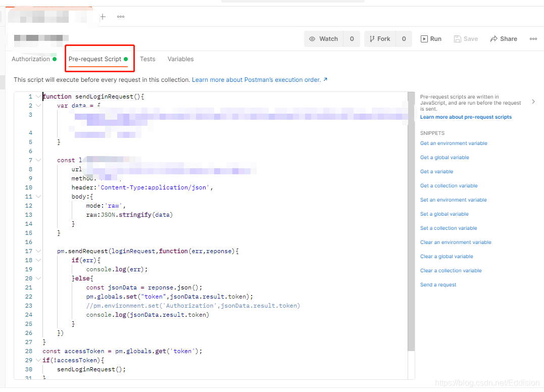
Task: Insert 'Get a variable' snippet
Action: tap(436, 172)
